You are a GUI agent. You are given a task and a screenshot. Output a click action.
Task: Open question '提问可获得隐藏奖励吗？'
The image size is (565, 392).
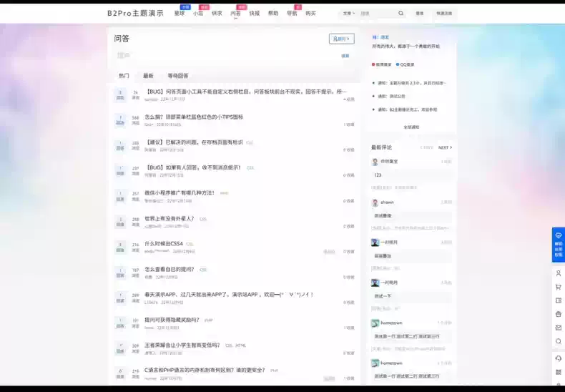click(172, 320)
